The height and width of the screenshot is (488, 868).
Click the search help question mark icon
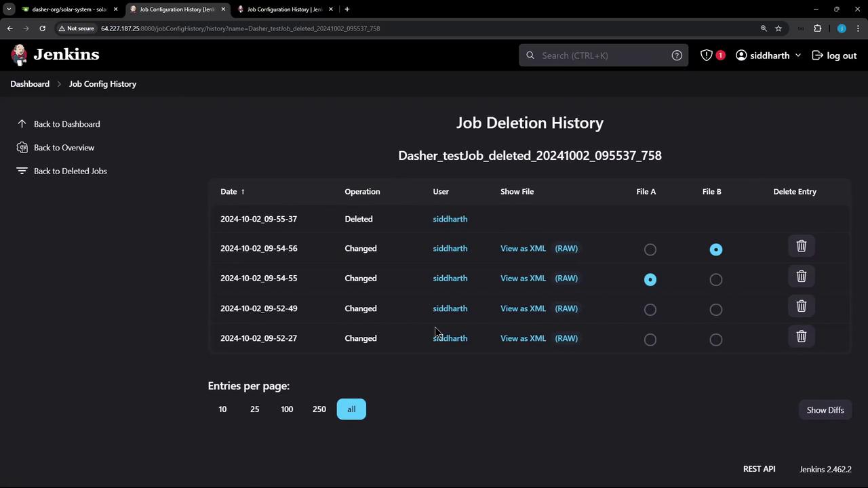pyautogui.click(x=676, y=56)
